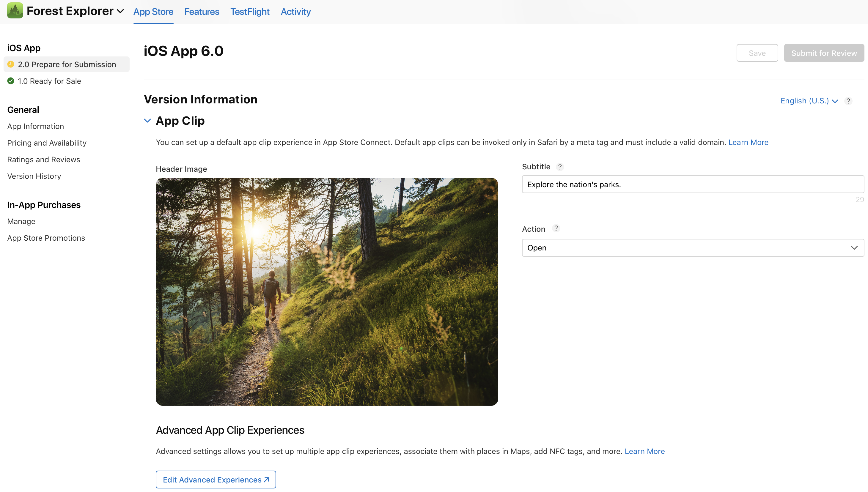Viewport: 868px width, 492px height.
Task: Click the Save button
Action: pyautogui.click(x=757, y=53)
